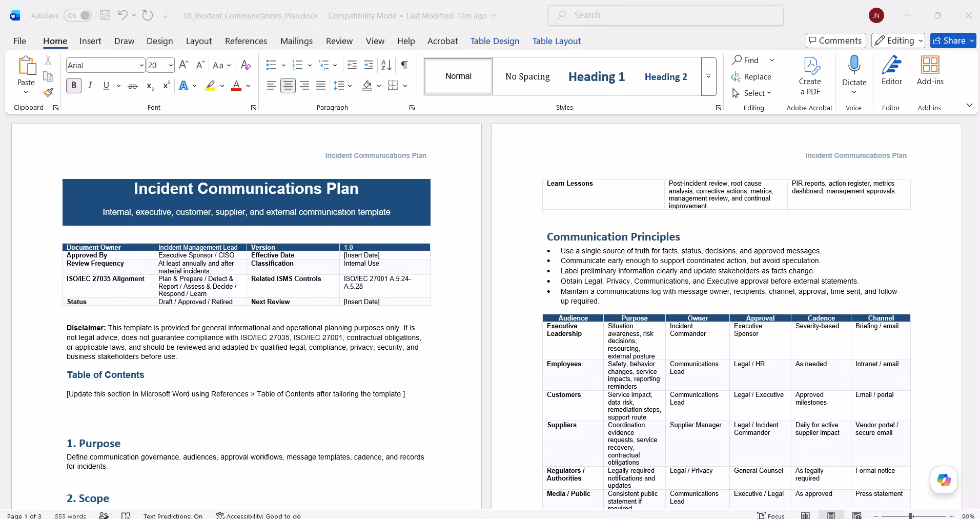Viewport: 980px width, 519px height.
Task: Increase paragraph indent
Action: (369, 65)
